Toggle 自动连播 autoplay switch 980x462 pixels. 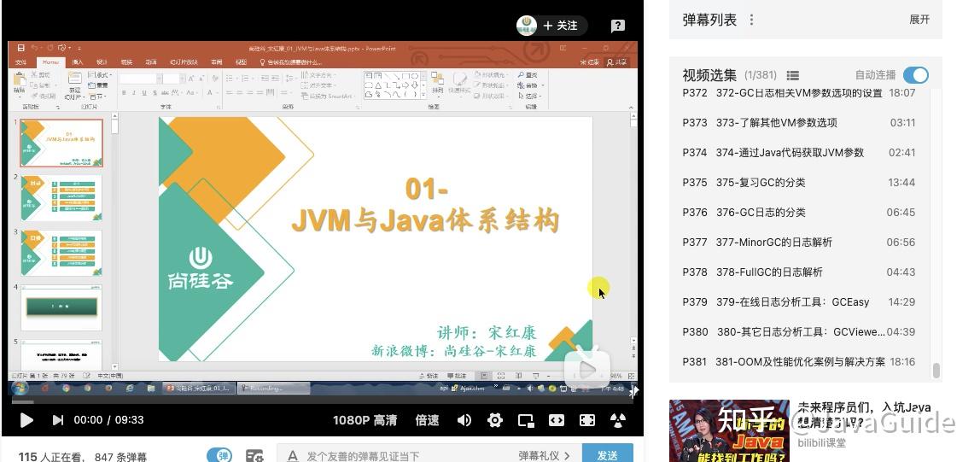click(916, 75)
